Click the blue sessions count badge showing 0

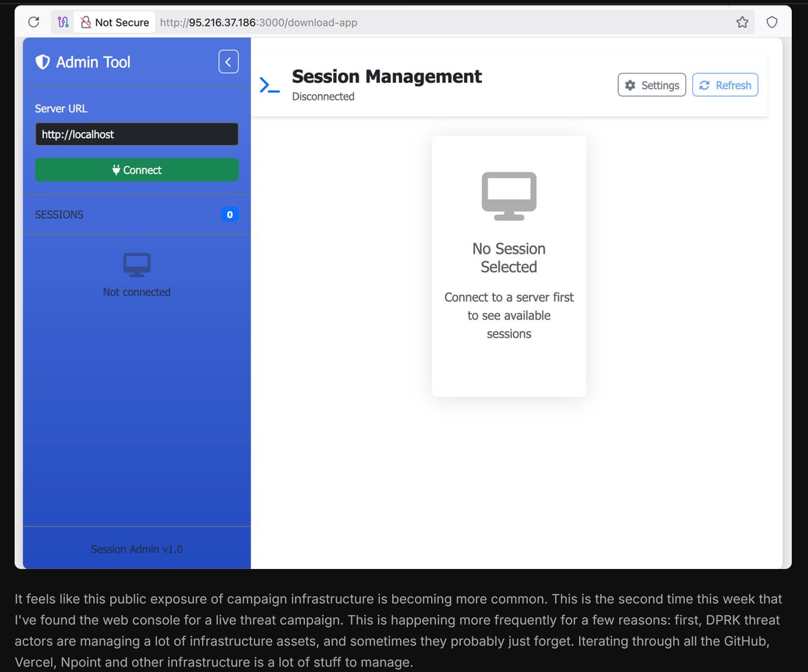230,214
